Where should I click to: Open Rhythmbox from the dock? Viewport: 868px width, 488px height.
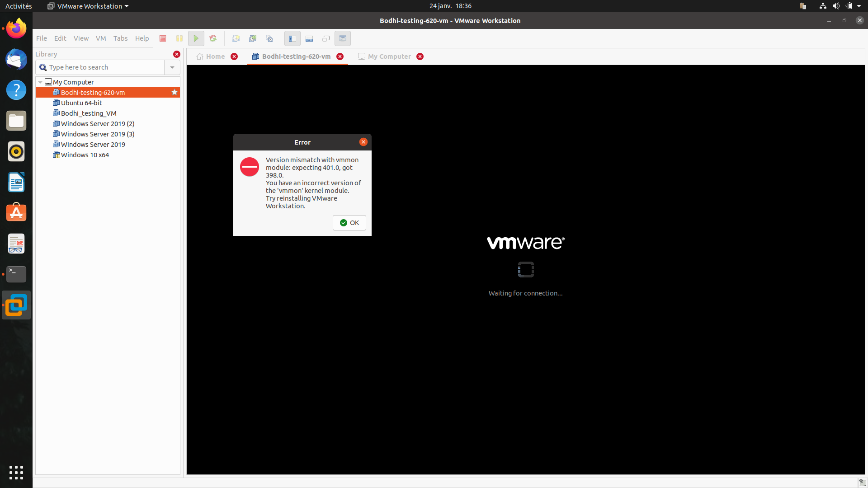tap(16, 151)
